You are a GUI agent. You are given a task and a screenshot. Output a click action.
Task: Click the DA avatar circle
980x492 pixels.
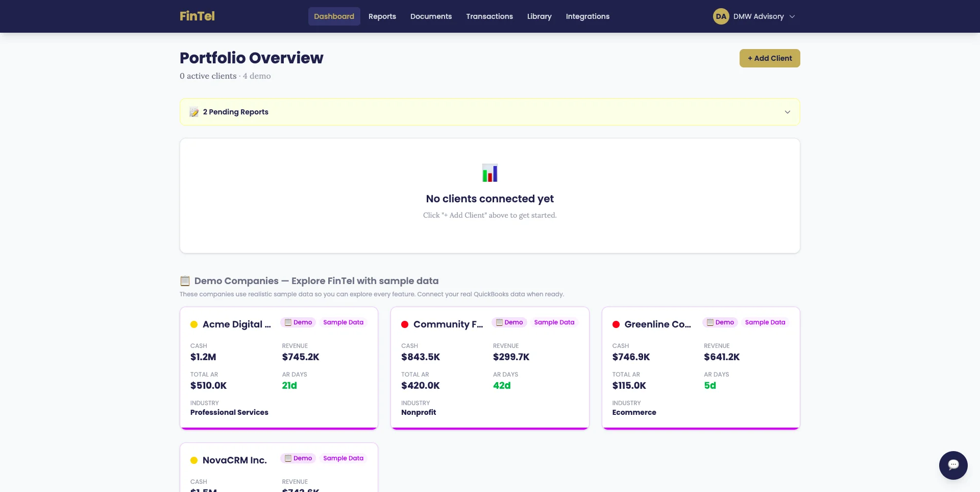pyautogui.click(x=721, y=16)
